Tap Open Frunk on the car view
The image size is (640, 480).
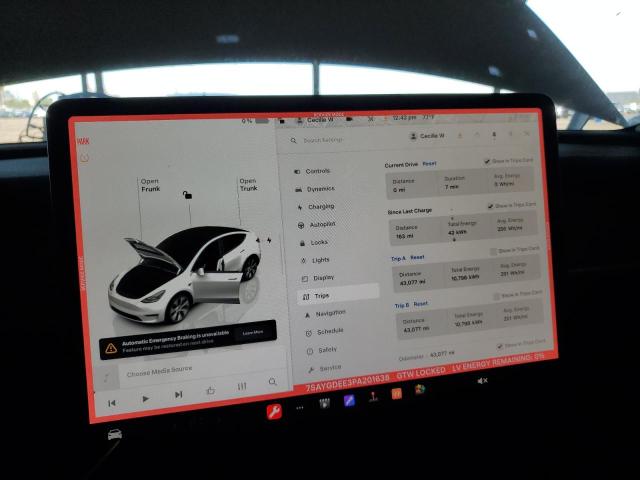(150, 185)
